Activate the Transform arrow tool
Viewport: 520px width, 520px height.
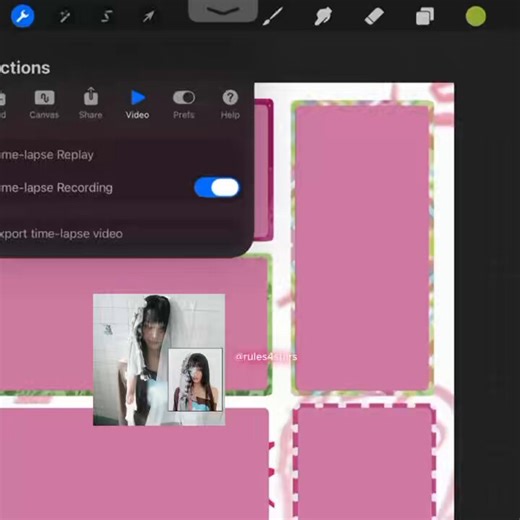[x=148, y=16]
